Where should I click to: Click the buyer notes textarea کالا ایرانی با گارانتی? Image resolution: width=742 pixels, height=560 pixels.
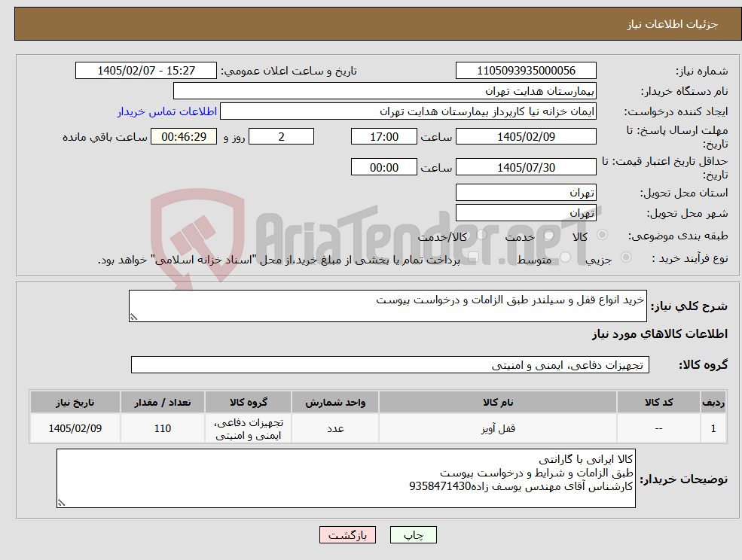pyautogui.click(x=346, y=479)
